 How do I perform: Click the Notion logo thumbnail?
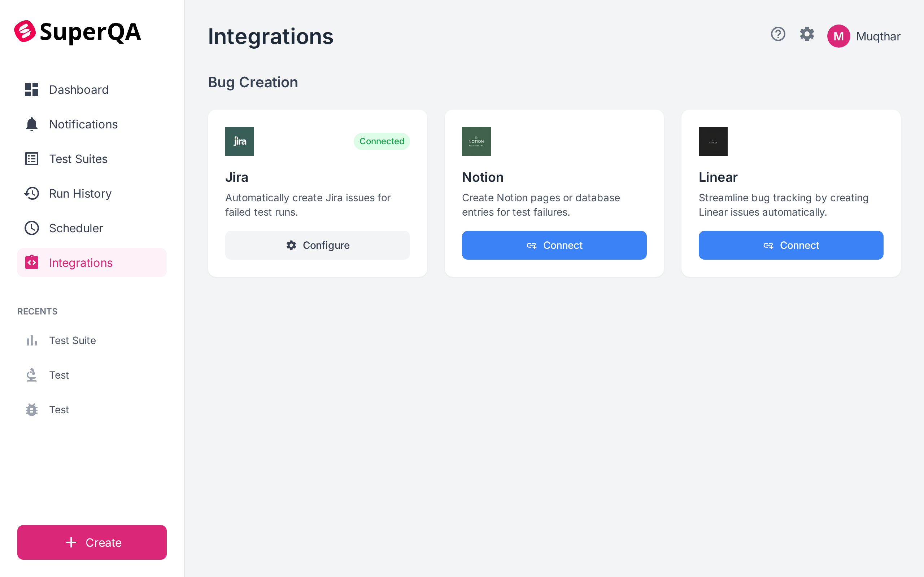point(476,141)
